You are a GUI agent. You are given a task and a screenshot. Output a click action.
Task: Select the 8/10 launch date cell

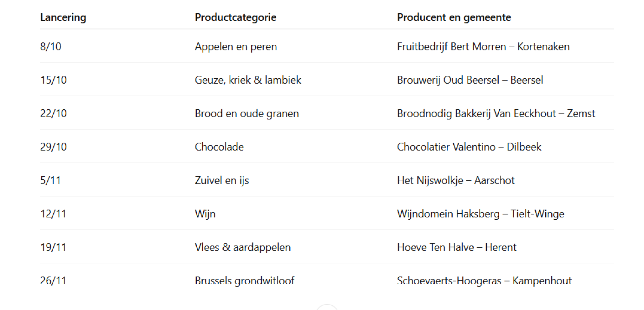pyautogui.click(x=50, y=47)
